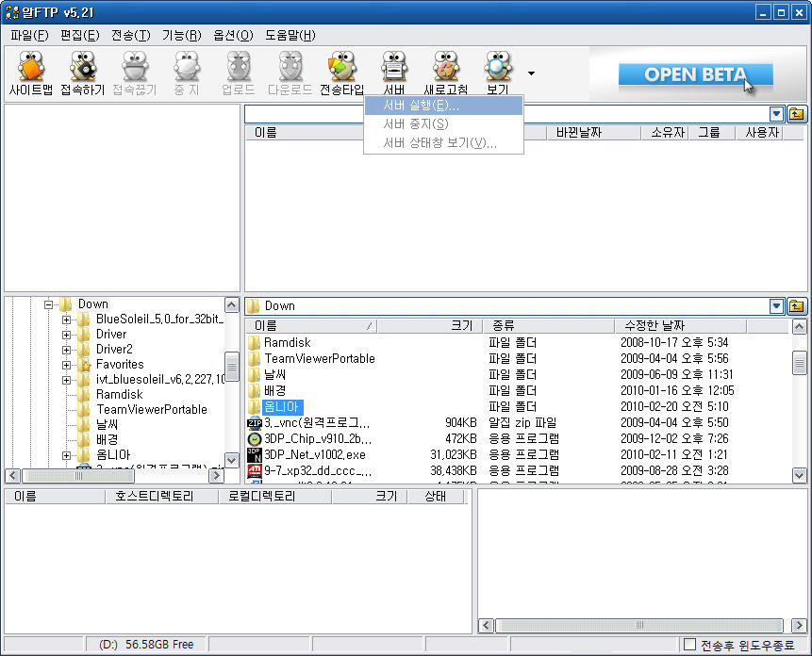This screenshot has width=812, height=656.
Task: Click the 호스트디렉토리 queue column header
Action: click(x=161, y=497)
